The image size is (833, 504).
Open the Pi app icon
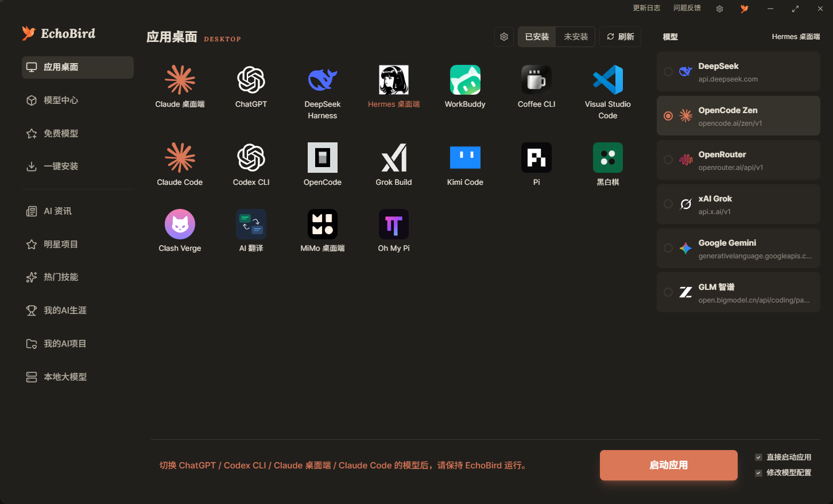click(536, 157)
